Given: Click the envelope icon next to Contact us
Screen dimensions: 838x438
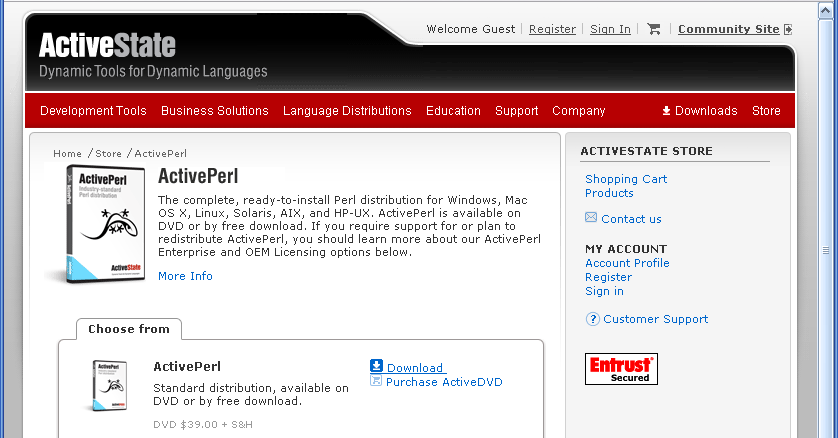Looking at the screenshot, I should [x=591, y=217].
